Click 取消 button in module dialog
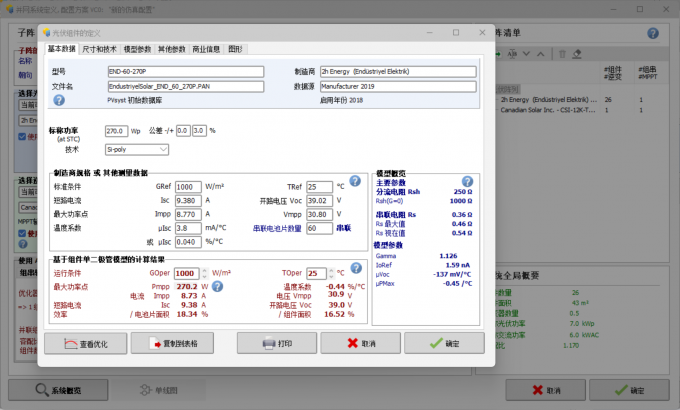680x410 pixels. (360, 344)
